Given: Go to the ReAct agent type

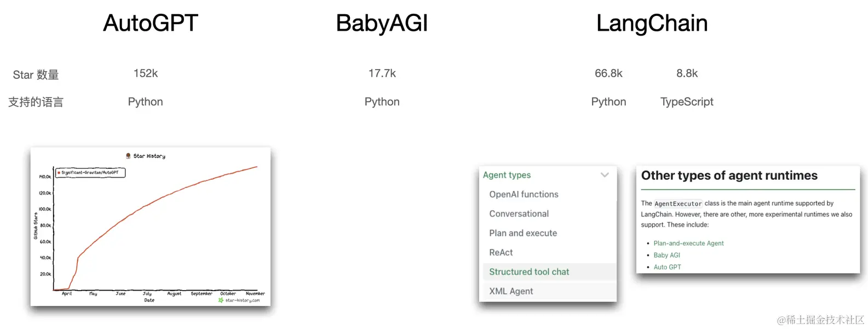Looking at the screenshot, I should (x=501, y=252).
